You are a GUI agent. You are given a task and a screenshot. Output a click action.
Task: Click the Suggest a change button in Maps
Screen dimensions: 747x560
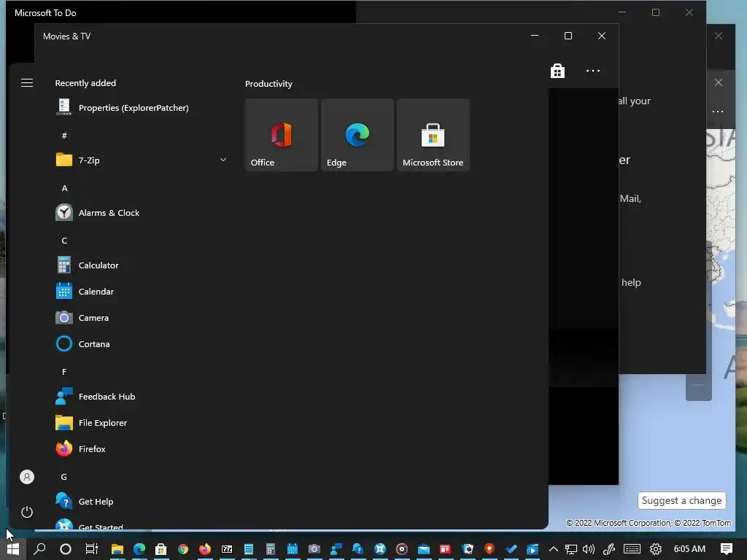coord(682,500)
